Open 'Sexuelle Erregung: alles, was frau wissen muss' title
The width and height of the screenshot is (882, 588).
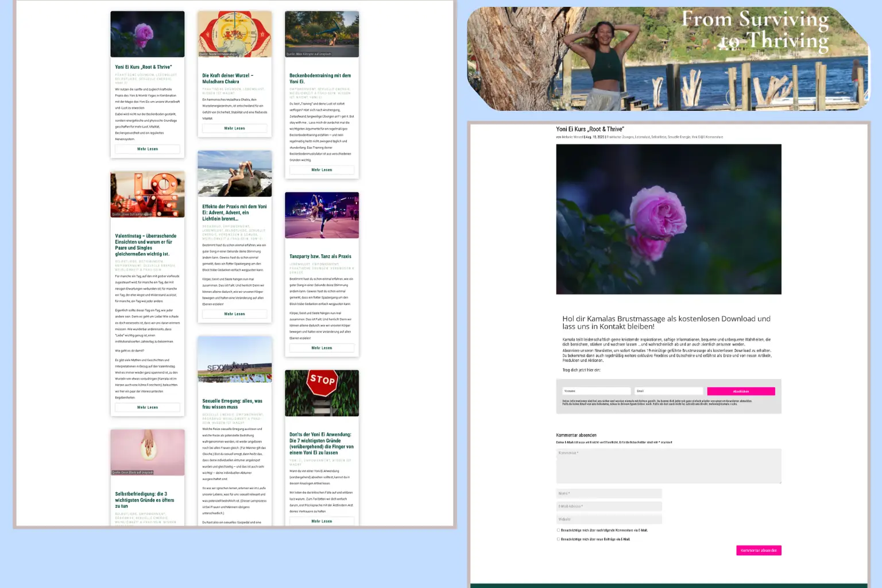pos(233,404)
